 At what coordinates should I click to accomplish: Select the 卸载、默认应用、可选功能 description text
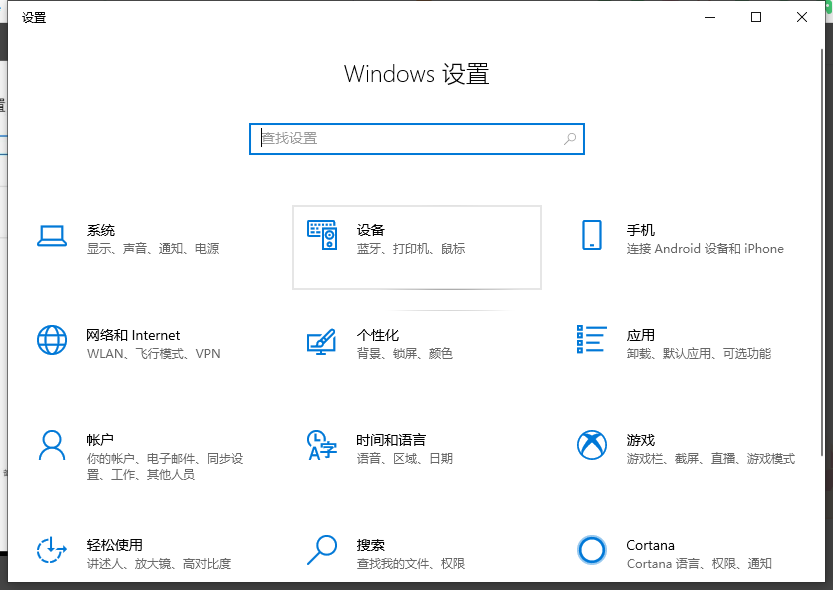click(x=698, y=354)
